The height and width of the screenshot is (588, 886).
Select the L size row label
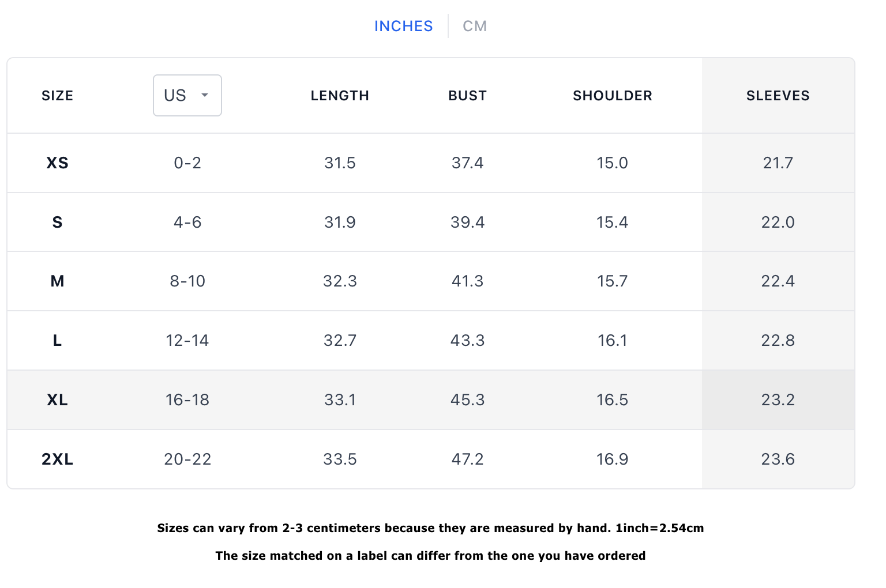[57, 341]
